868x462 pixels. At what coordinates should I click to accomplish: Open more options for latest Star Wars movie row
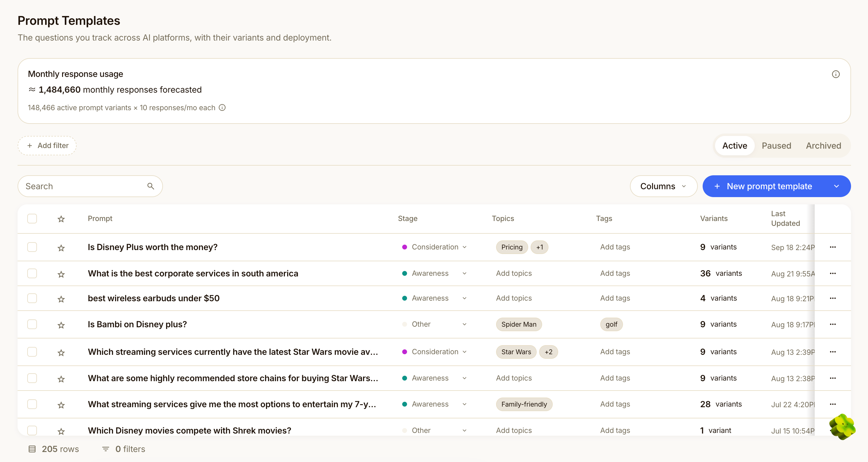coord(833,351)
